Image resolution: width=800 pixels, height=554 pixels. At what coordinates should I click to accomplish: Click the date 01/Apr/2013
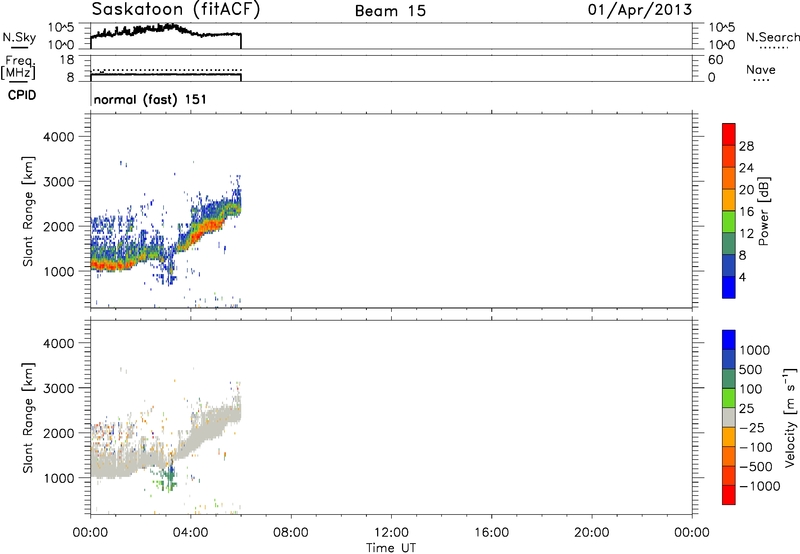coord(640,10)
